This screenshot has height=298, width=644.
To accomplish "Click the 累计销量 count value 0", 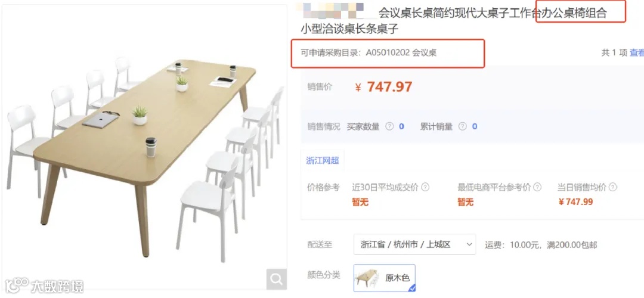I will click(x=475, y=126).
